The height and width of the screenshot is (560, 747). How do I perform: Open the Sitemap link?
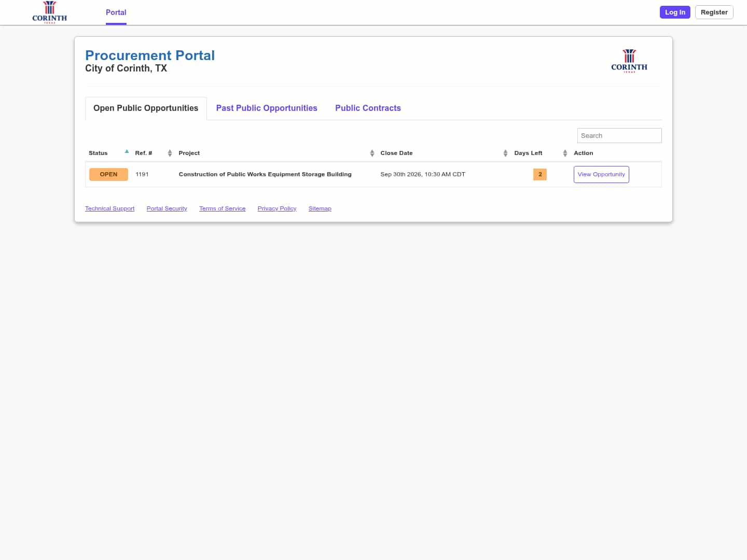click(320, 208)
